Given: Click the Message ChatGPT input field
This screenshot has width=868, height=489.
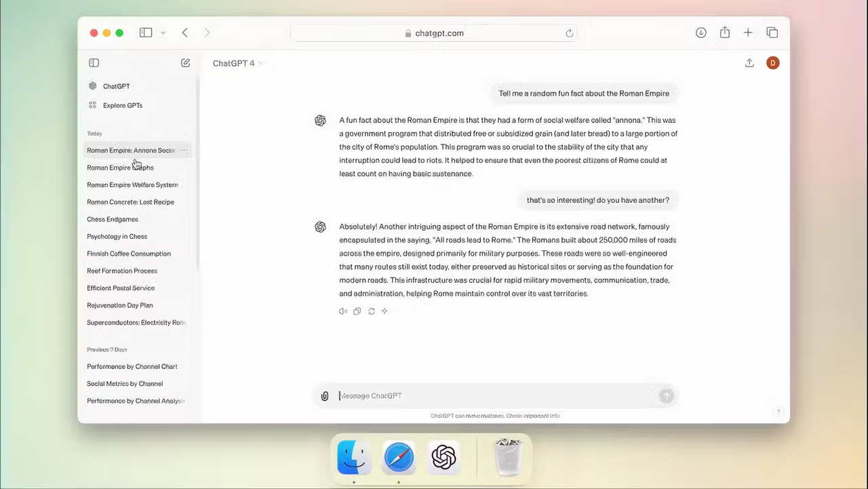Looking at the screenshot, I should (496, 396).
